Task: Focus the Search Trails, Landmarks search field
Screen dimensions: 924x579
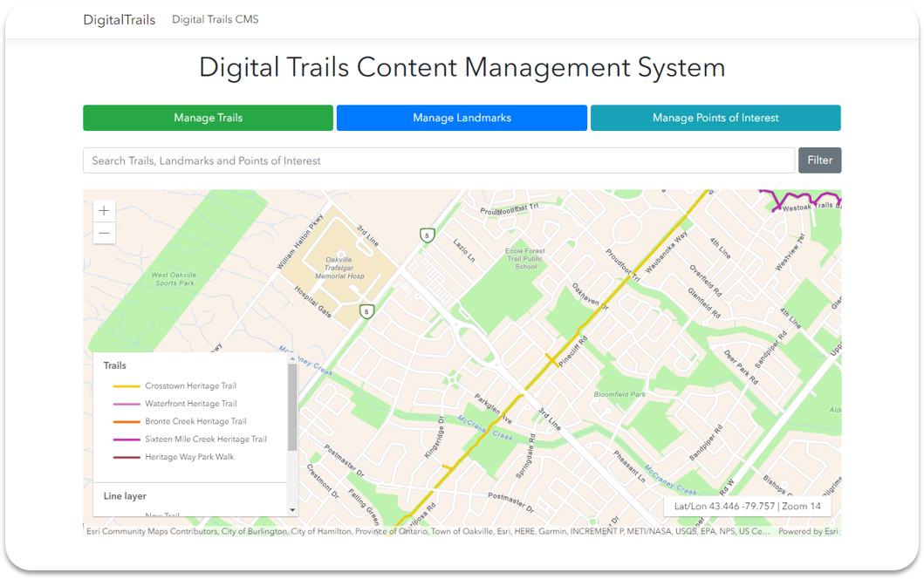Action: click(439, 160)
